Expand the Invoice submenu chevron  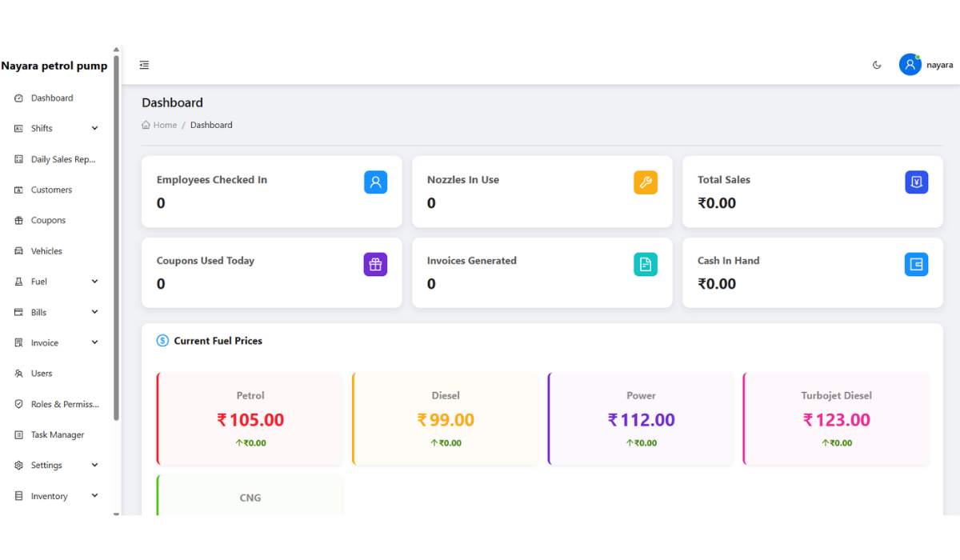coord(95,343)
